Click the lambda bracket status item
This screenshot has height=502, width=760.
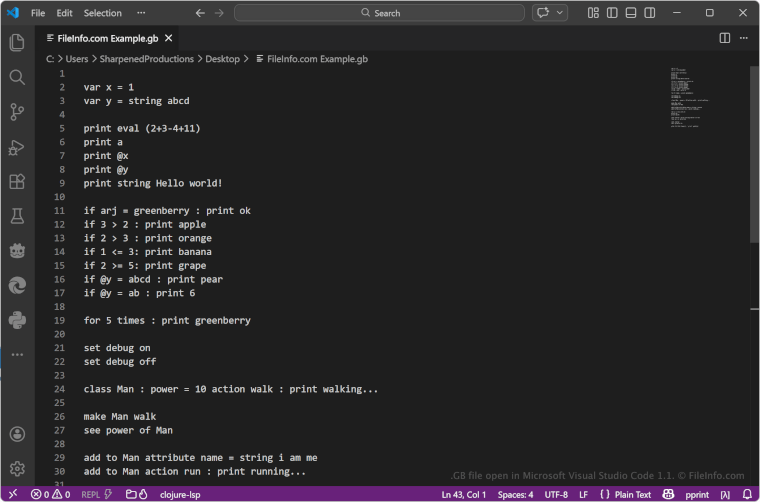[725, 494]
